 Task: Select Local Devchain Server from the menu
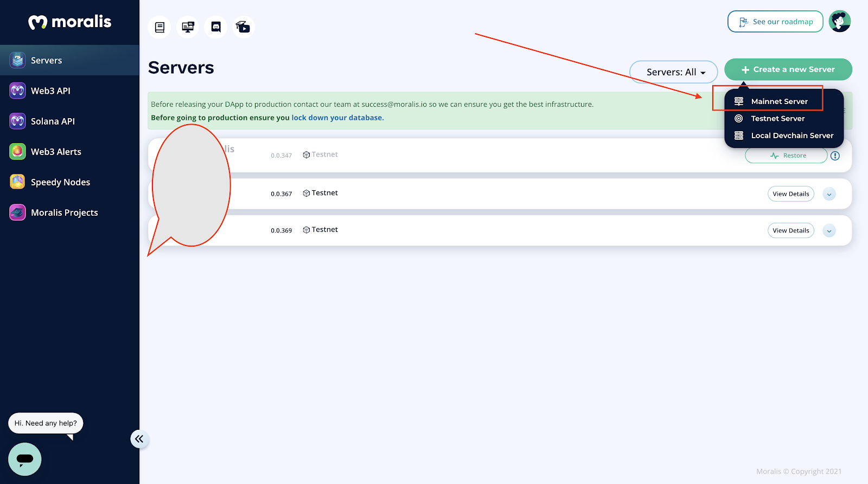coord(792,135)
